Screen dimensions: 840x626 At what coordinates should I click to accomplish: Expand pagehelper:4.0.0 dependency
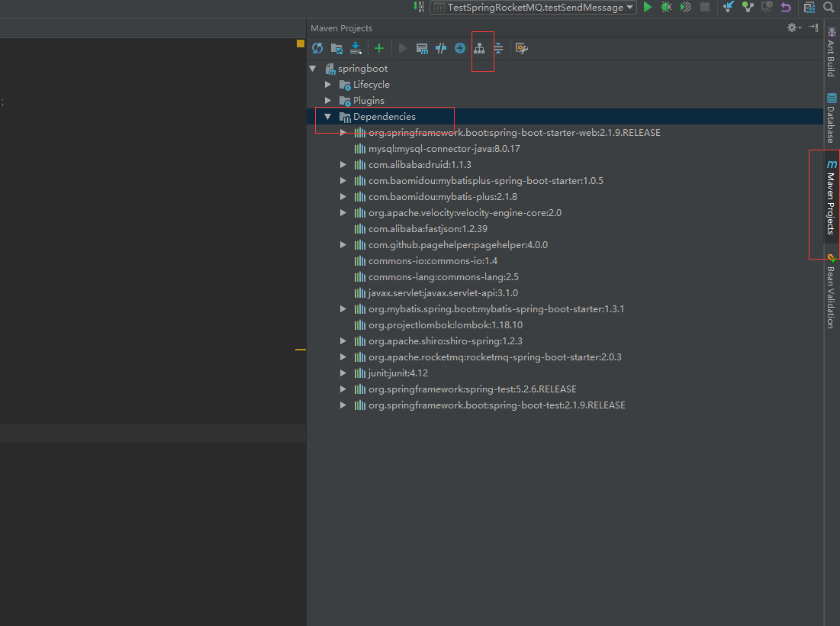pyautogui.click(x=343, y=245)
